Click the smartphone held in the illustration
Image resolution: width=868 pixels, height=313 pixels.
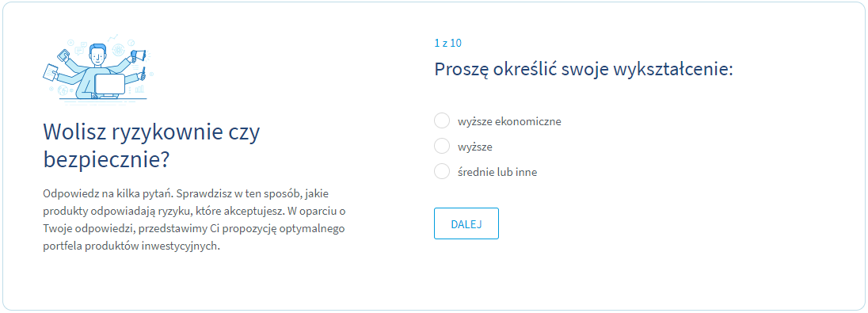tap(63, 55)
